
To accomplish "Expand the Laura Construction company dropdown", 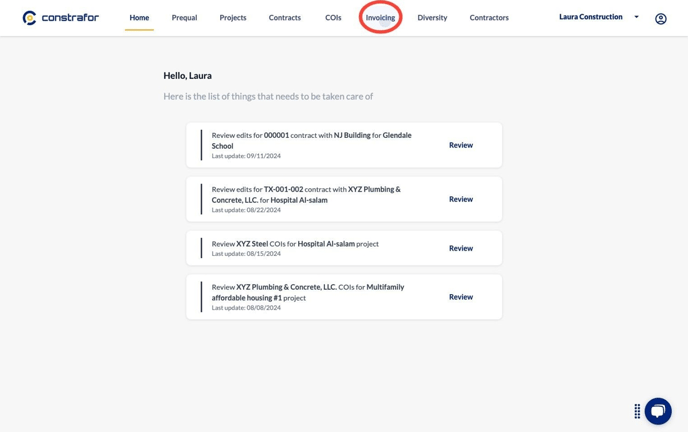I will (636, 17).
